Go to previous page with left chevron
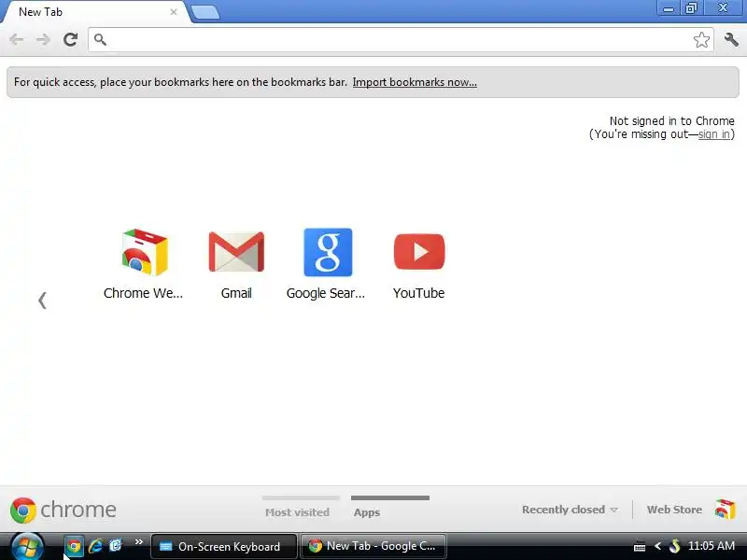 pos(42,301)
